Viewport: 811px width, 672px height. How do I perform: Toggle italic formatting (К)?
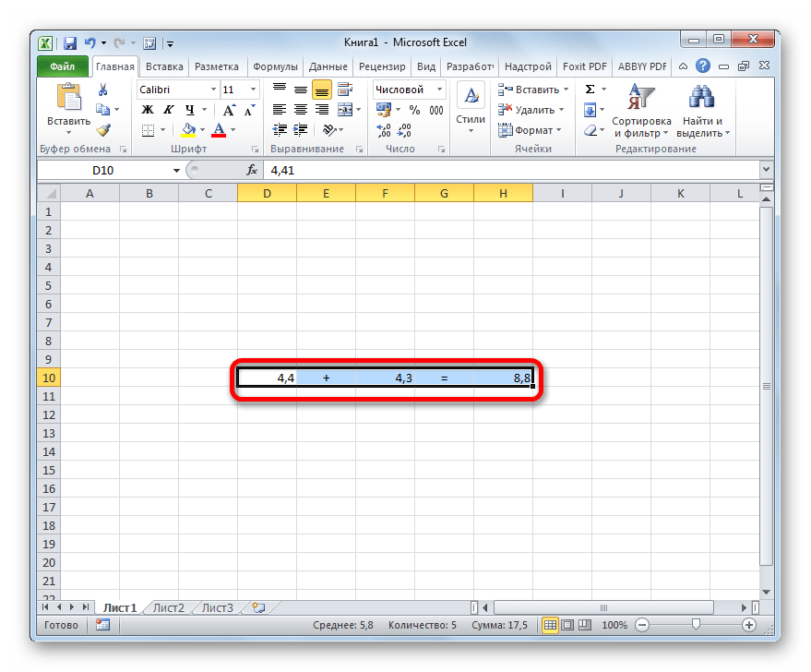(x=167, y=110)
